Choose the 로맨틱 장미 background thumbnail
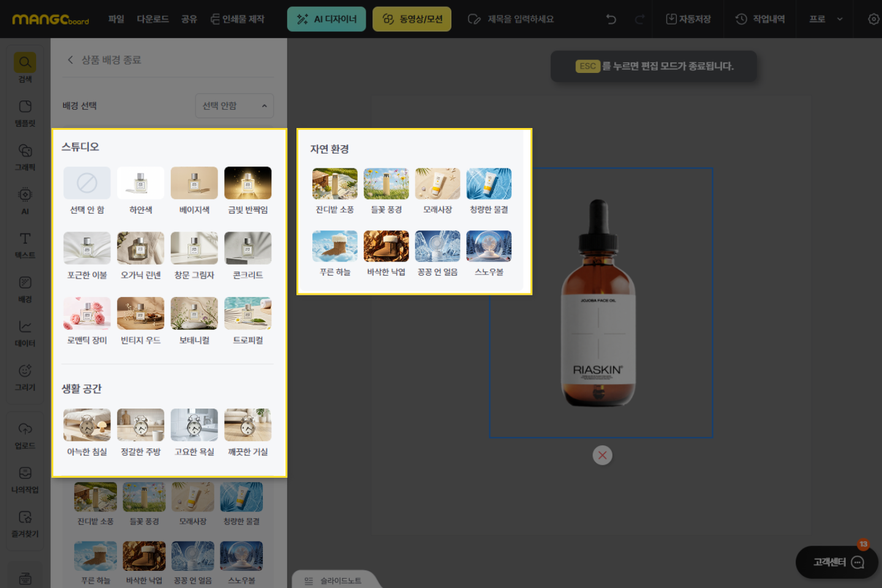The height and width of the screenshot is (588, 882). [87, 314]
